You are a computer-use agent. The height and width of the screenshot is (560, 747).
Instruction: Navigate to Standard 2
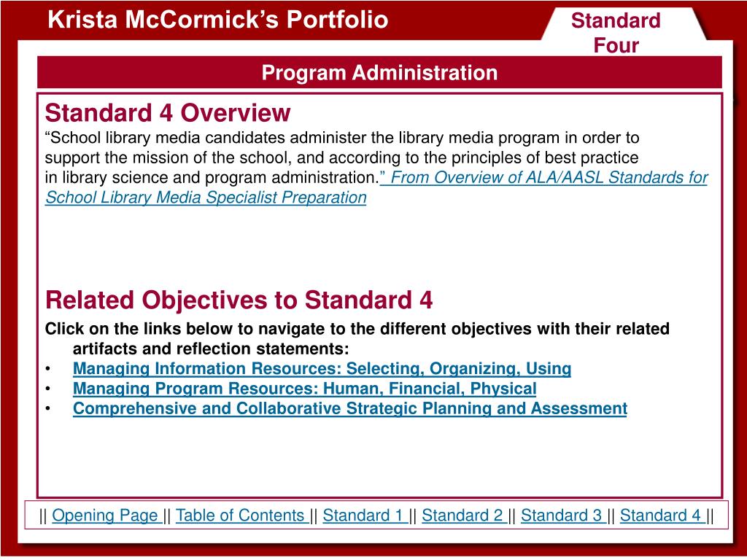click(464, 516)
